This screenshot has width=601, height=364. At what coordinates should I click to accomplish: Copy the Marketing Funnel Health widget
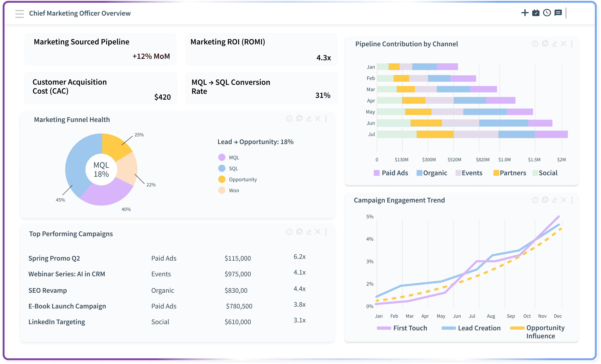pos(299,119)
